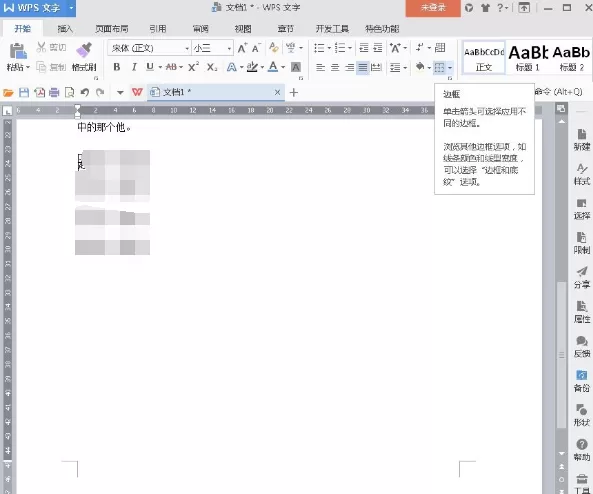Pick the font color A swatch
Viewport: 593px width, 494px height.
pyautogui.click(x=273, y=67)
